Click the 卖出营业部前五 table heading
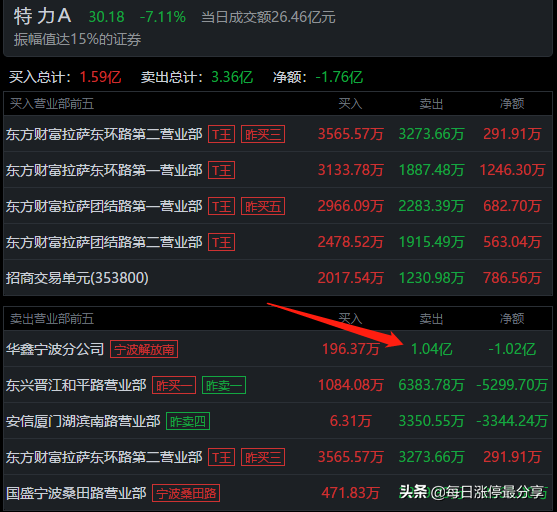Screen dimensions: 557x512 click(x=52, y=319)
